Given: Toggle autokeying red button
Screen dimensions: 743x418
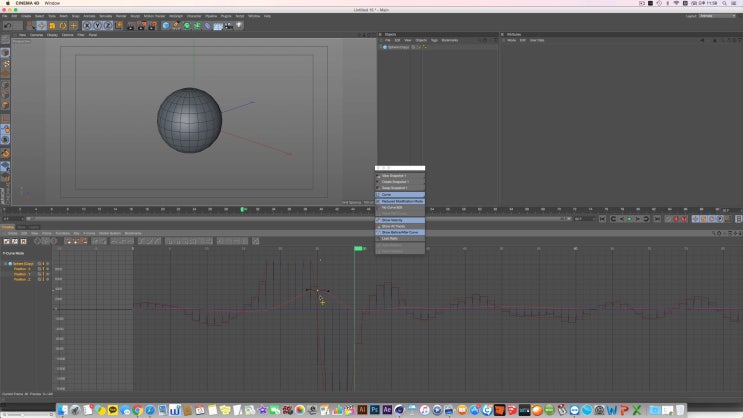Looking at the screenshot, I should (676, 219).
